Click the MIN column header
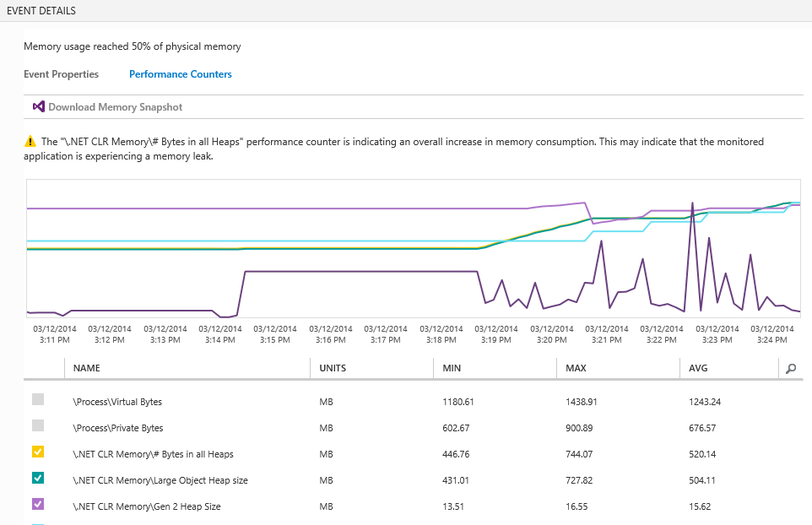This screenshot has width=812, height=525. pos(450,368)
